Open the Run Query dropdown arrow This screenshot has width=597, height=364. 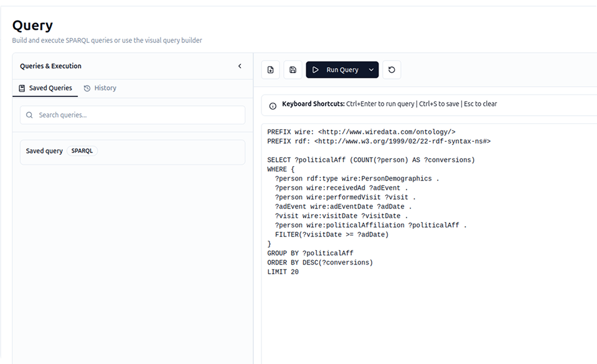(x=371, y=70)
